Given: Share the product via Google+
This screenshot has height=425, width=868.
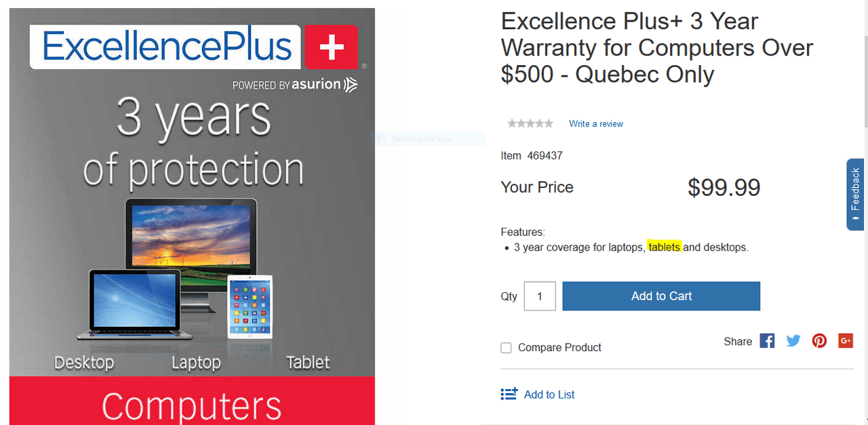Looking at the screenshot, I should pyautogui.click(x=845, y=340).
